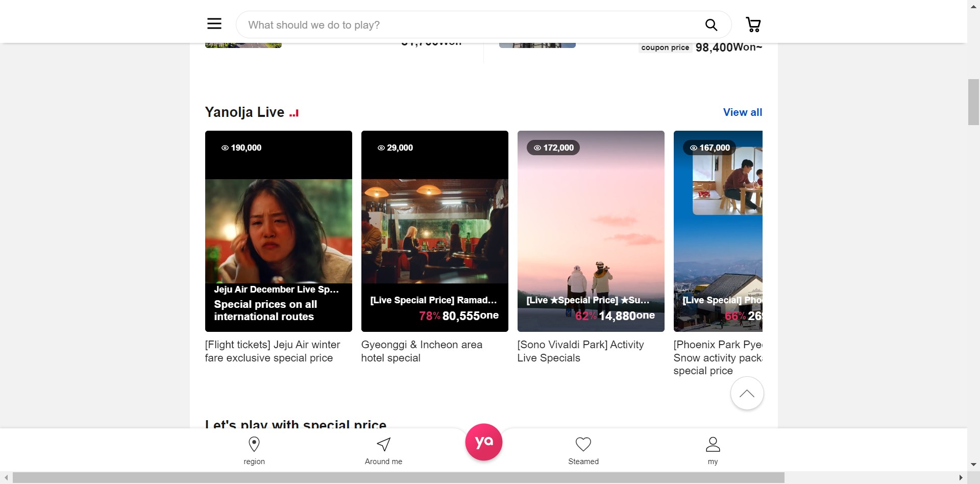Open Steamed heart favorites
This screenshot has width=980, height=484.
tap(583, 450)
